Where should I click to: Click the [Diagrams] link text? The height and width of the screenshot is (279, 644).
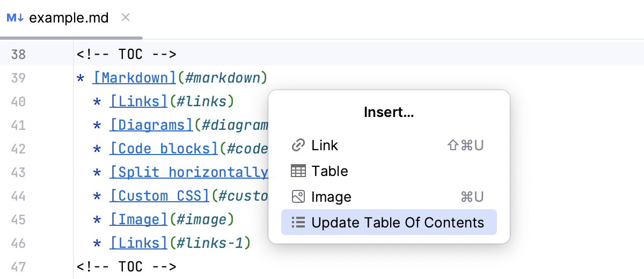151,125
